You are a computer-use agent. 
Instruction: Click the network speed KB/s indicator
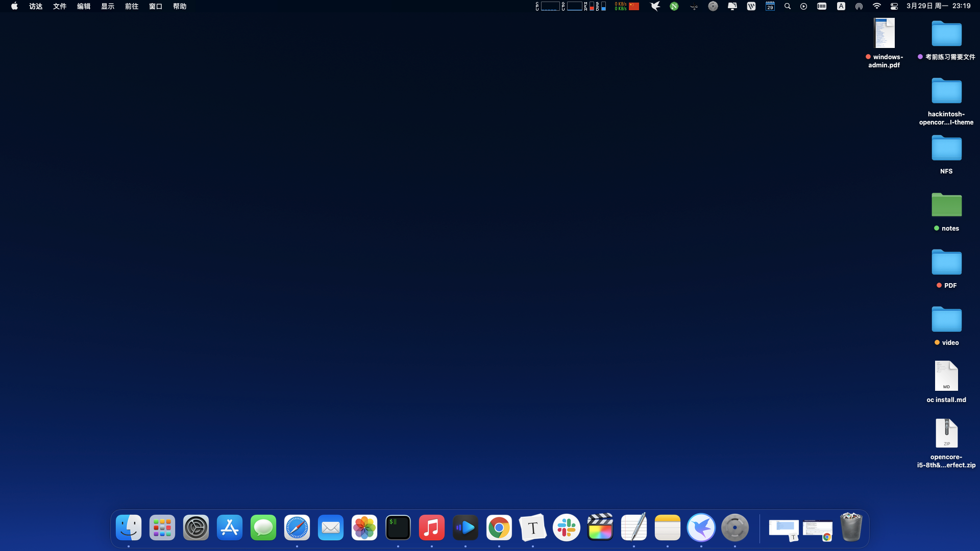click(621, 6)
